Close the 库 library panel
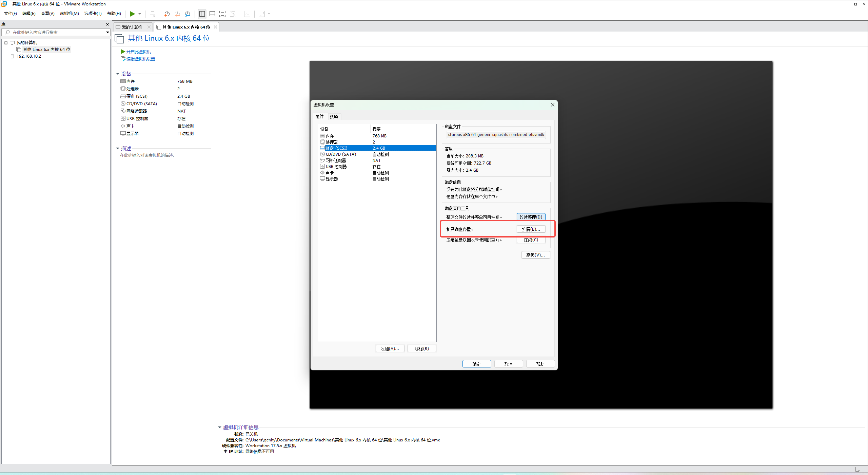This screenshot has height=475, width=868. 107,24
